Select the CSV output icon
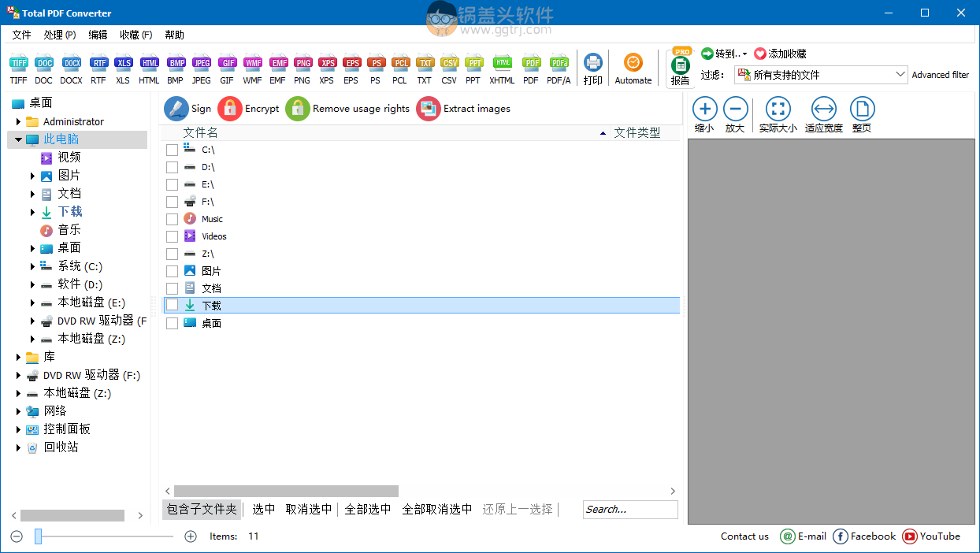Viewport: 980px width, 553px height. (449, 63)
